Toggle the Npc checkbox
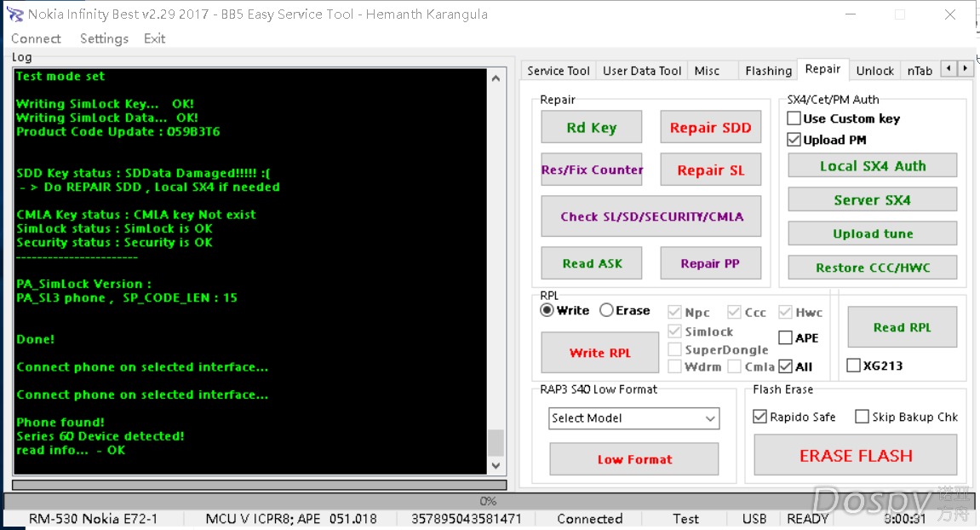This screenshot has height=530, width=980. (x=674, y=312)
